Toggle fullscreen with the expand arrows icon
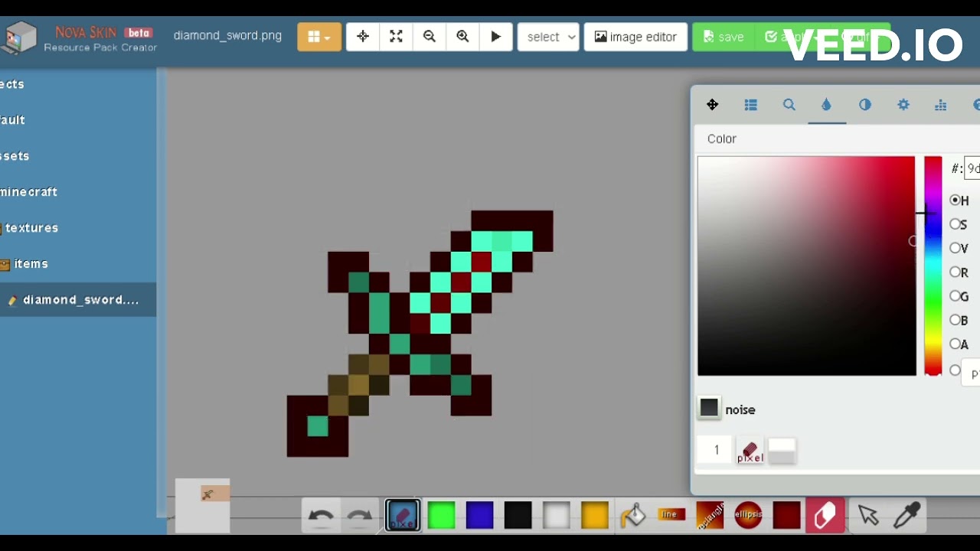The width and height of the screenshot is (980, 551). pyautogui.click(x=396, y=37)
